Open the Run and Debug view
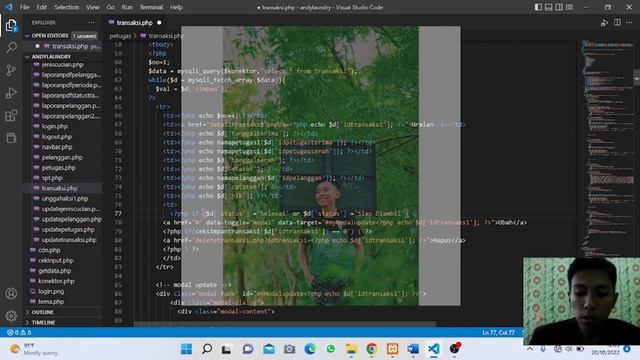Image resolution: width=640 pixels, height=360 pixels. (x=11, y=93)
